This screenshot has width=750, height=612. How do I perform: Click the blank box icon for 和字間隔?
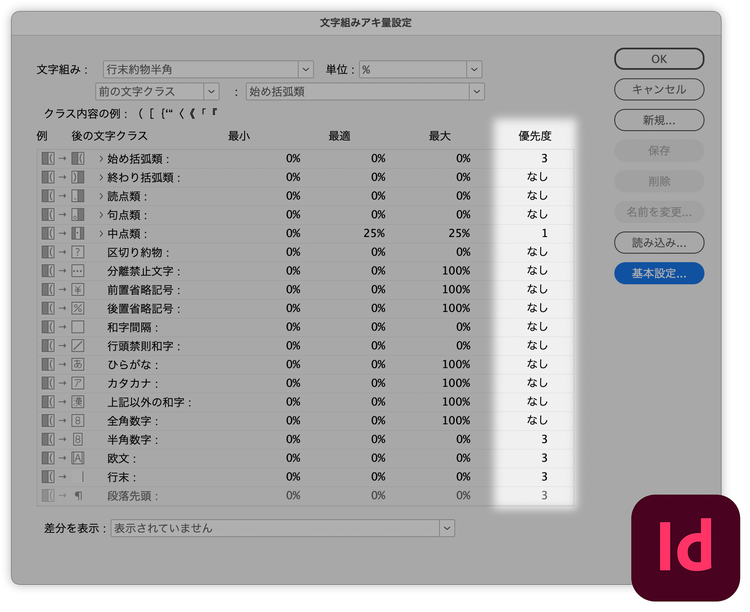tap(77, 327)
